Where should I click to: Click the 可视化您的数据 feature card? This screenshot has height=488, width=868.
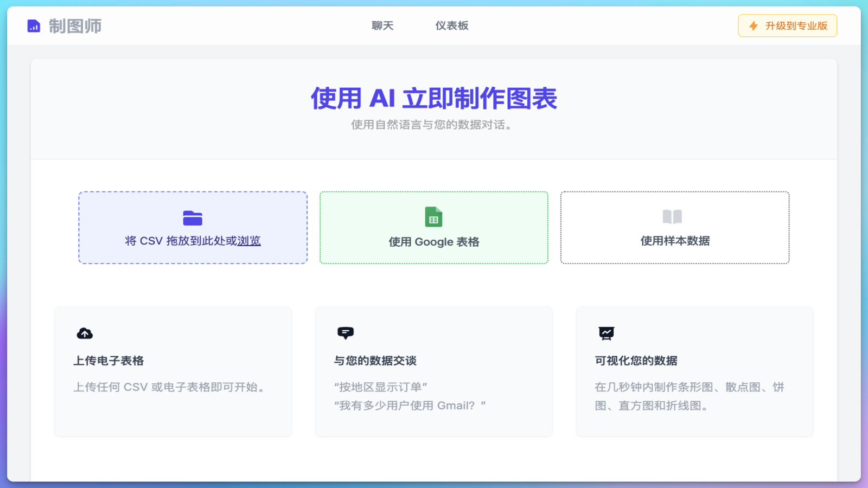(x=694, y=371)
